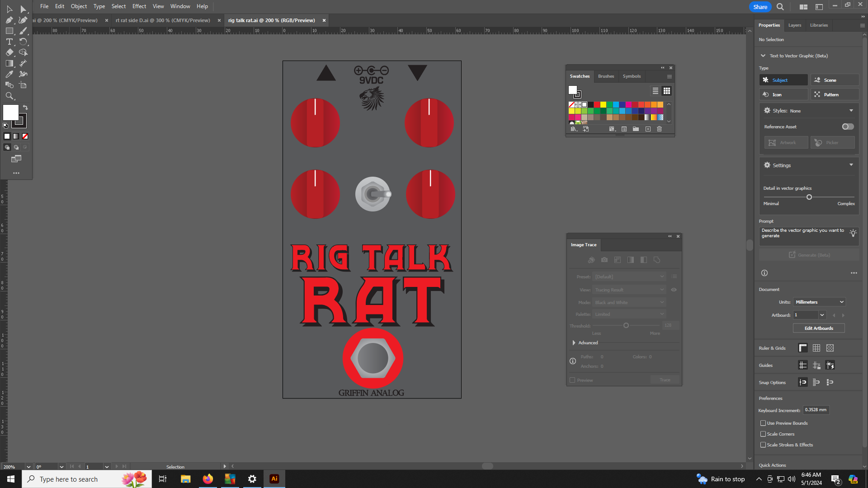Select the Eyedropper tool
868x488 pixels.
point(9,74)
